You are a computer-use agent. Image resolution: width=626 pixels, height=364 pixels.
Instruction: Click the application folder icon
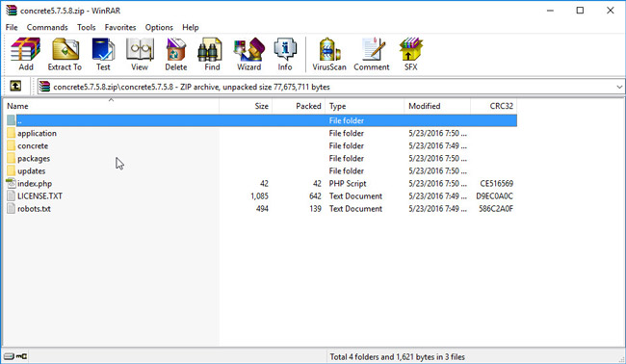[12, 133]
